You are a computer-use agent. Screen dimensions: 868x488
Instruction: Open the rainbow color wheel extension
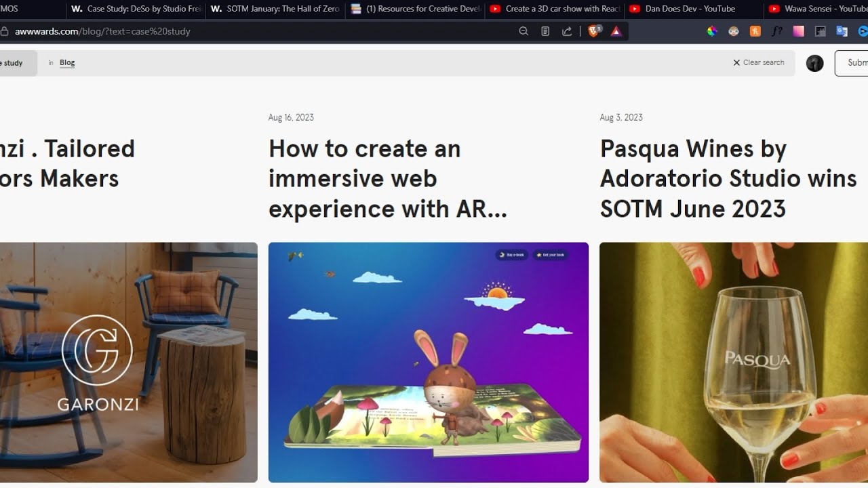click(x=712, y=31)
